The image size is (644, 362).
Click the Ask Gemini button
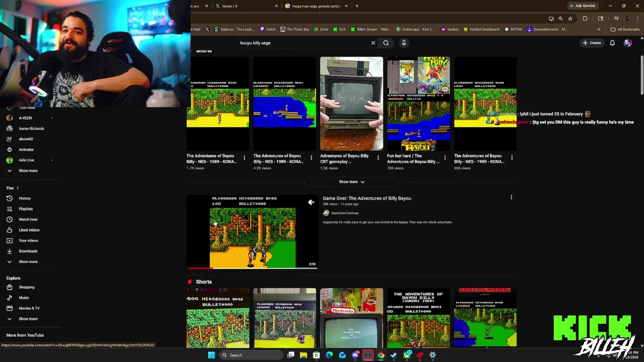(582, 6)
